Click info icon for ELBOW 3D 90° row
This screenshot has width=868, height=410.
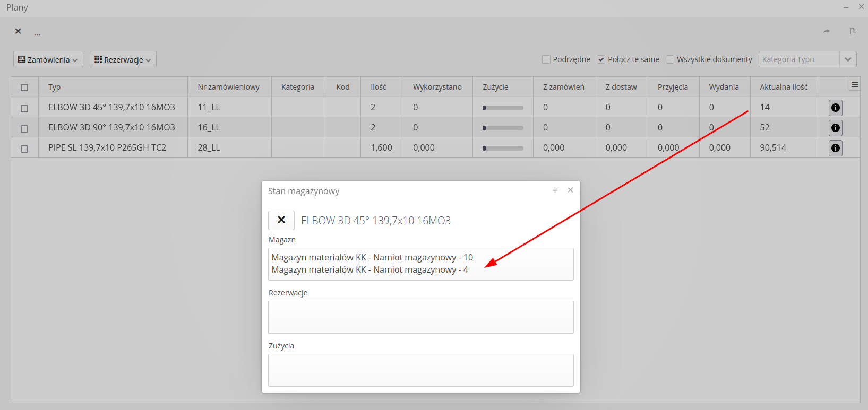pyautogui.click(x=835, y=128)
